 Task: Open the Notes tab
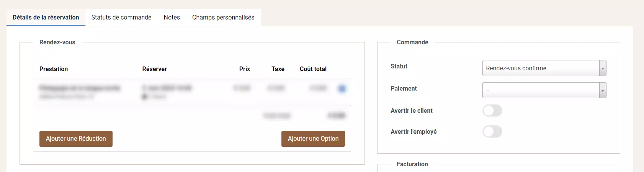(x=172, y=18)
